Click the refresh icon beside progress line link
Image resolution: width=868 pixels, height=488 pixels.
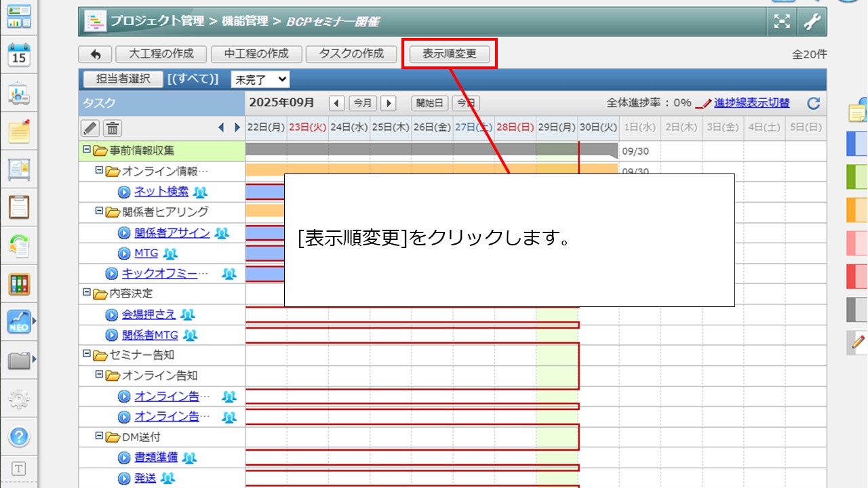point(814,104)
